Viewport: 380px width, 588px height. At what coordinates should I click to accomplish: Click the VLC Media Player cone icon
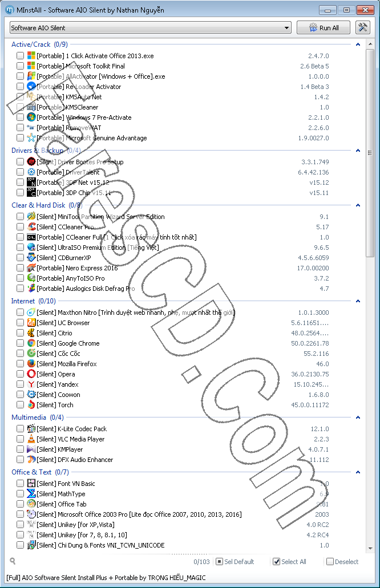tap(31, 439)
